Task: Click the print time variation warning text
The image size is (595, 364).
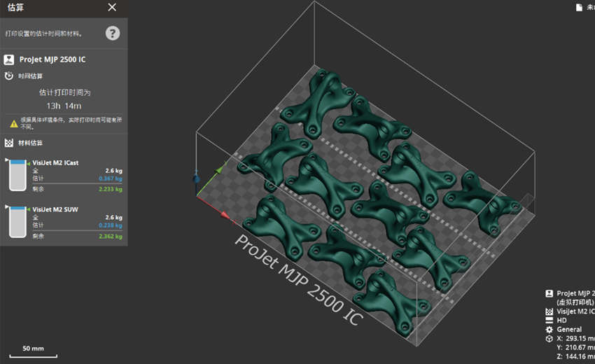Action: (x=71, y=123)
